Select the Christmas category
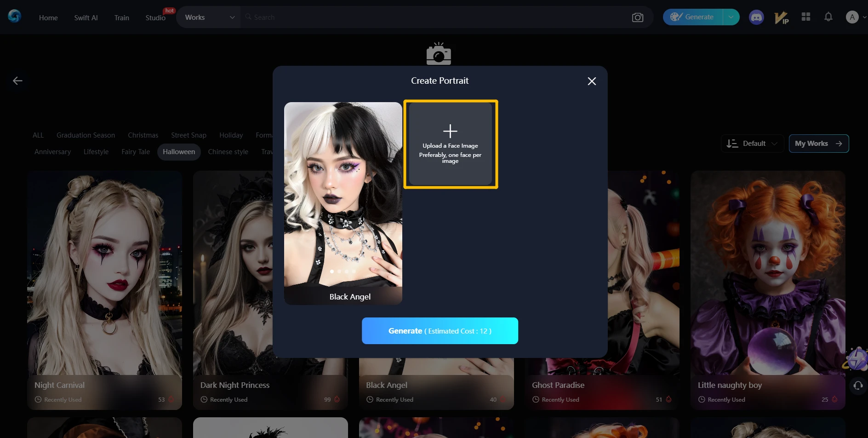 (143, 135)
